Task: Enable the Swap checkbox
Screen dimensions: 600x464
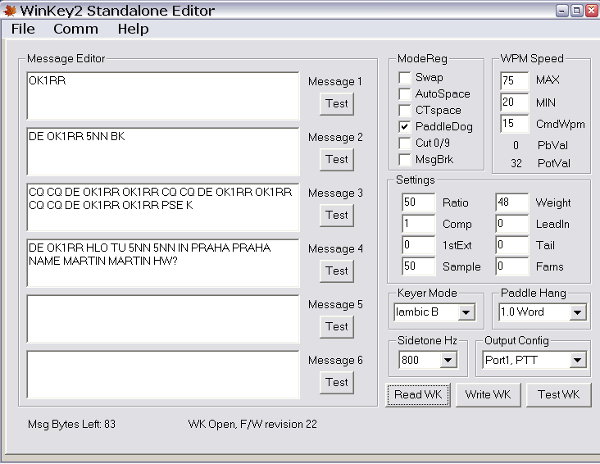Action: pyautogui.click(x=404, y=78)
